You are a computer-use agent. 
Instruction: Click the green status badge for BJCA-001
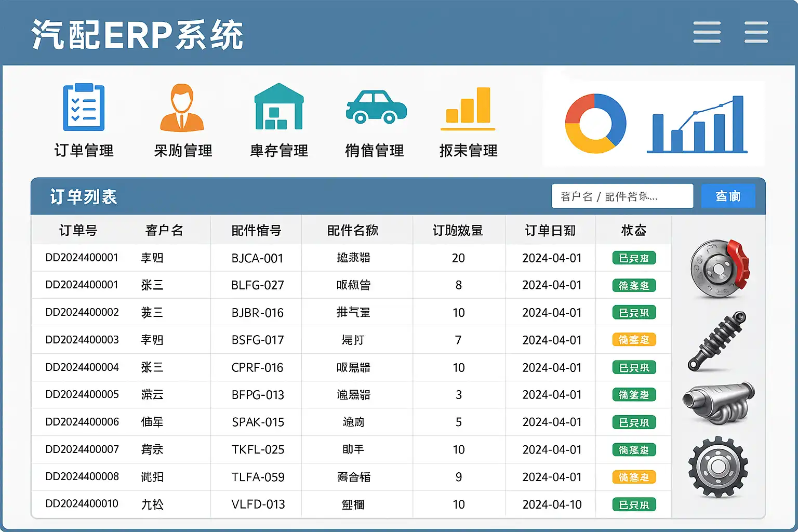[634, 258]
